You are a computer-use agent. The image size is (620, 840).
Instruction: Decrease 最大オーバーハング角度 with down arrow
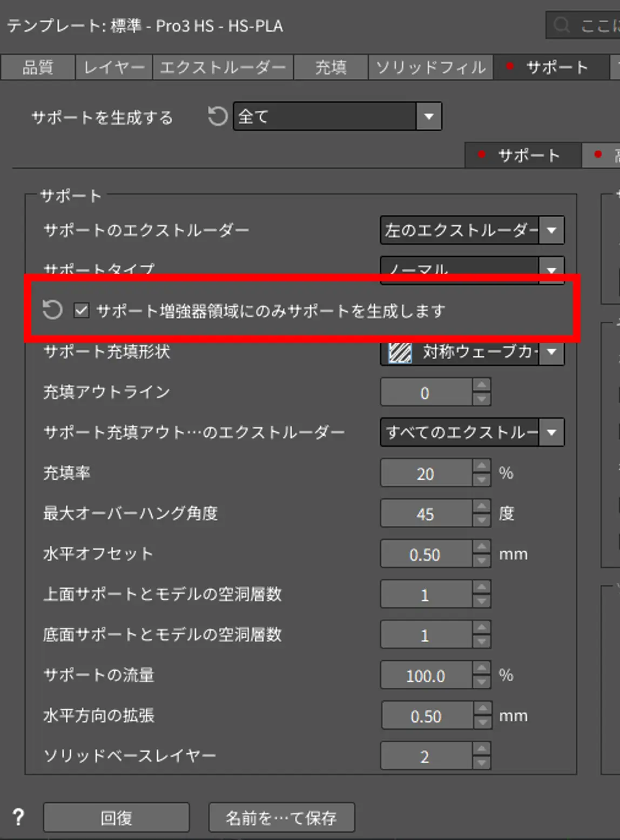click(x=481, y=520)
